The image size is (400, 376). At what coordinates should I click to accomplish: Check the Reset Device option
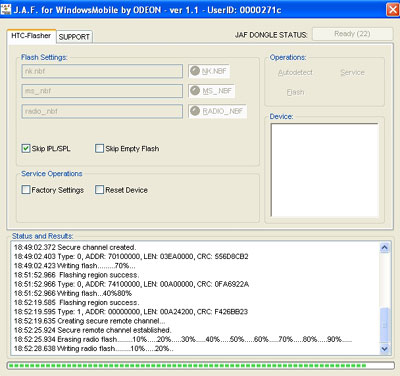tap(99, 190)
